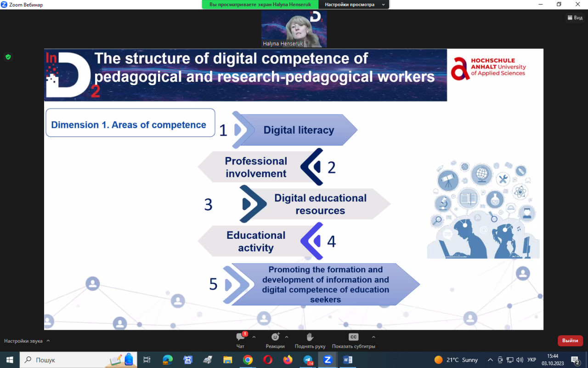Screen dimensions: 588x368
Task: Open Firefox from the taskbar
Action: click(288, 360)
